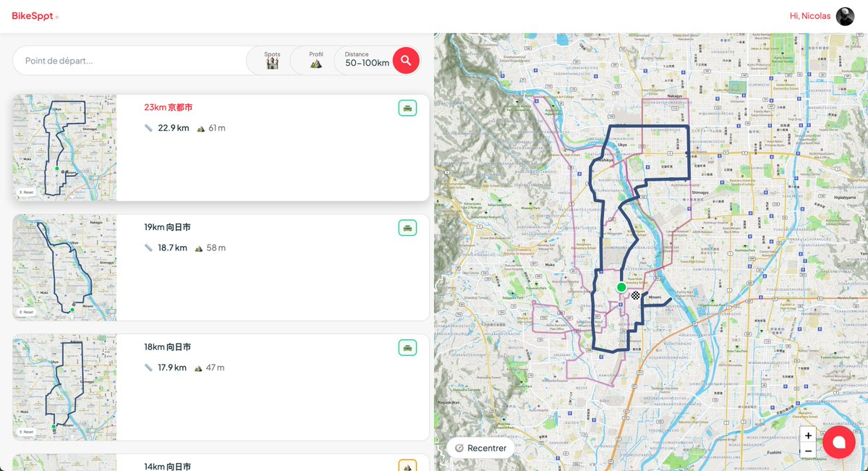The height and width of the screenshot is (471, 868).
Task: Open the 23km route map thumbnail
Action: (x=64, y=147)
